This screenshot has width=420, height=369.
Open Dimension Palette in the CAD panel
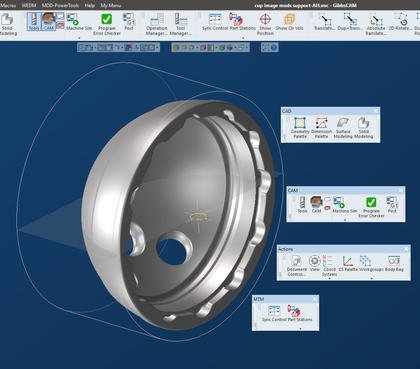tap(321, 128)
